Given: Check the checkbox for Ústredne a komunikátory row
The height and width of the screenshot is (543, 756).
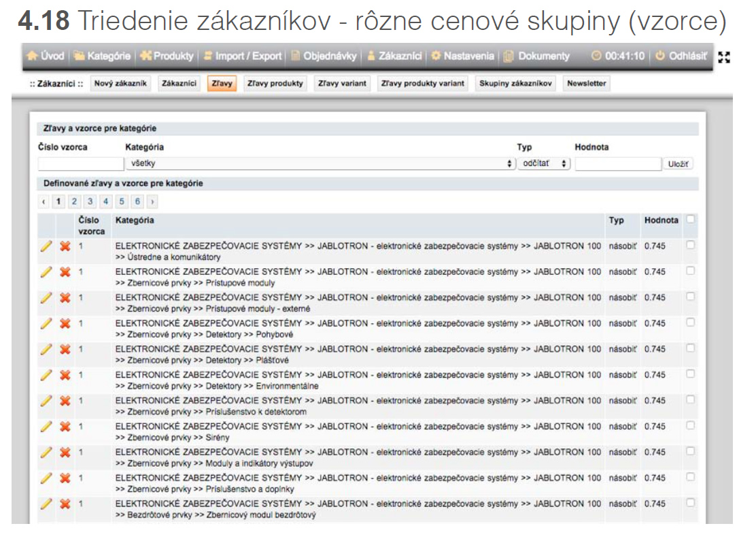Looking at the screenshot, I should click(x=691, y=246).
